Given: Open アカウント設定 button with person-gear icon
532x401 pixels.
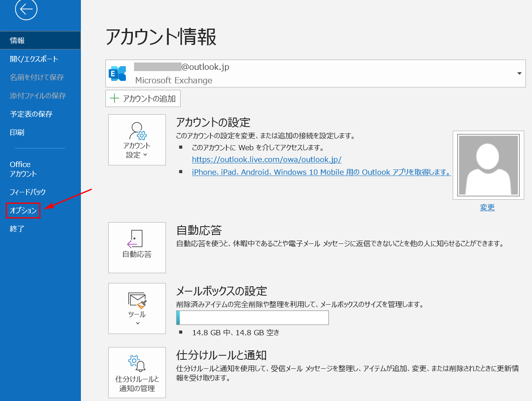Looking at the screenshot, I should [137, 140].
